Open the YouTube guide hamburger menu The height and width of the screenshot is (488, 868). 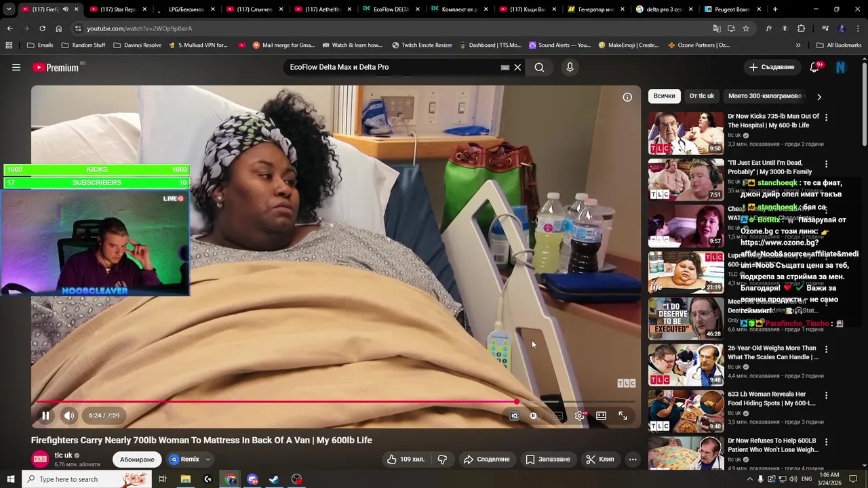(16, 67)
